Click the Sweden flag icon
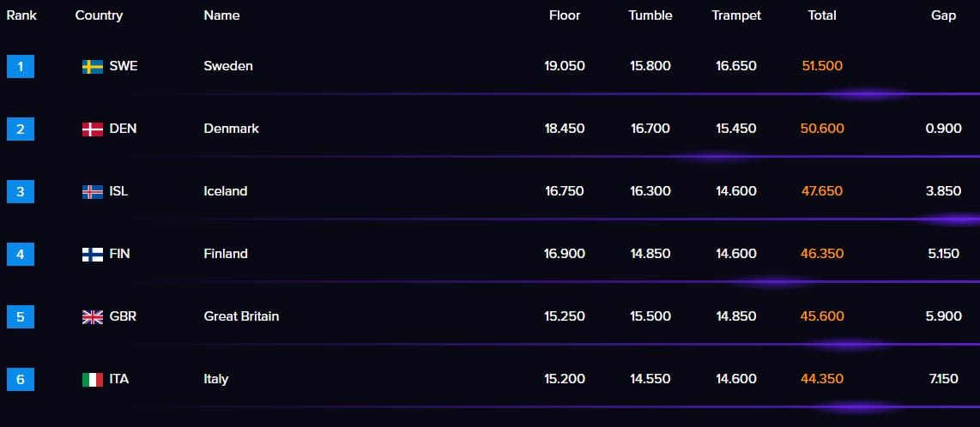The height and width of the screenshot is (427, 980). [x=93, y=67]
